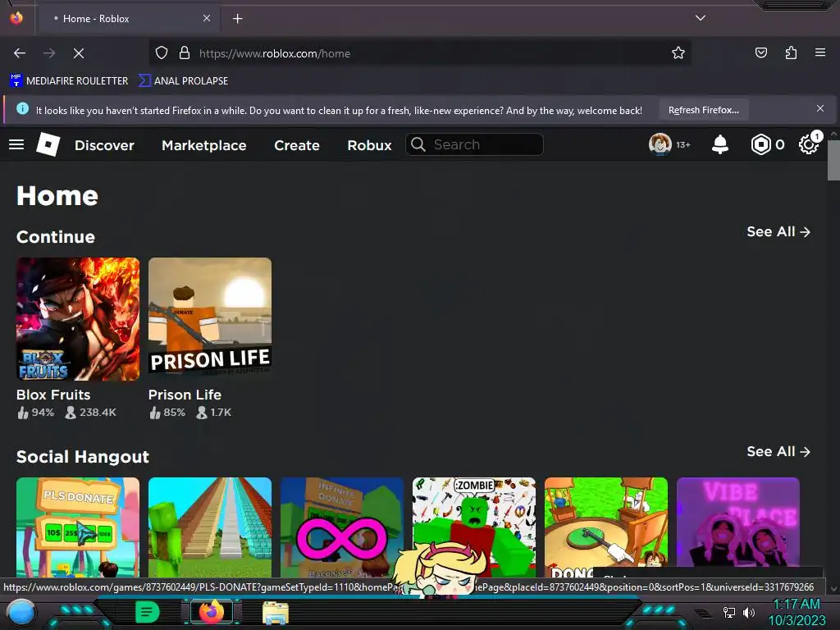Open the Vibe Place game thumbnail
Viewport: 840px width, 630px height.
[x=738, y=523]
